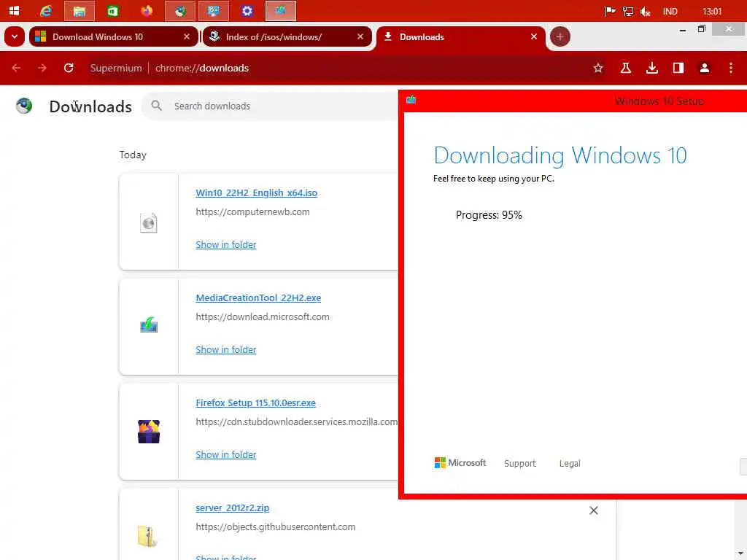The height and width of the screenshot is (560, 747).
Task: Go back in browser history
Action: coord(16,68)
